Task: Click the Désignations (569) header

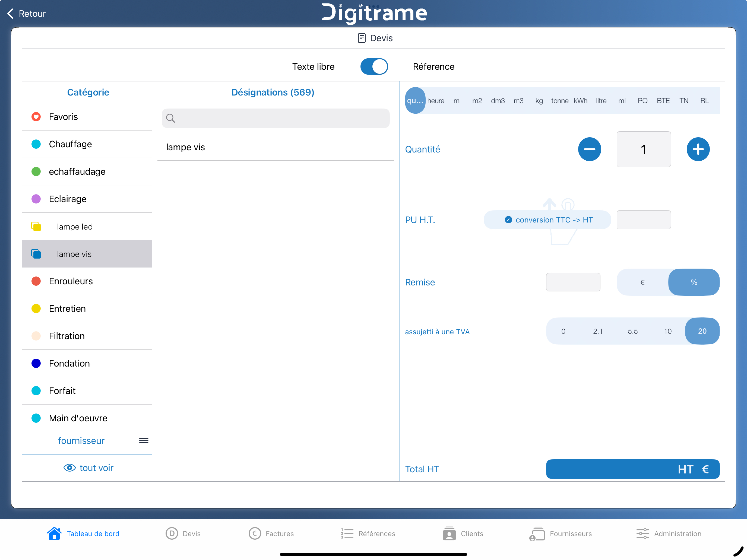Action: tap(273, 92)
